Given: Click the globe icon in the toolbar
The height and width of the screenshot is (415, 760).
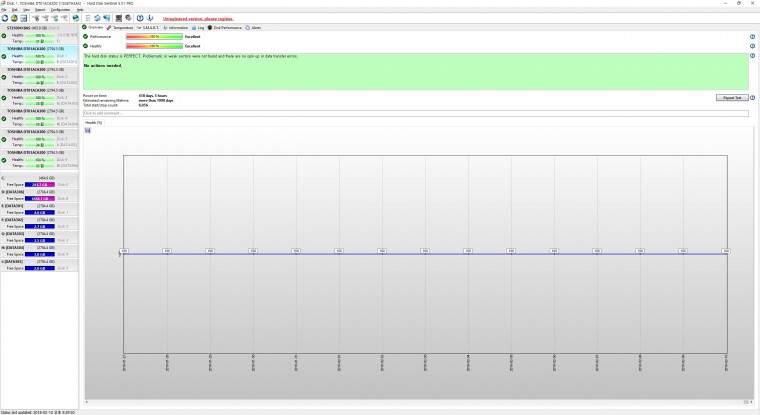Looking at the screenshot, I should click(76, 18).
